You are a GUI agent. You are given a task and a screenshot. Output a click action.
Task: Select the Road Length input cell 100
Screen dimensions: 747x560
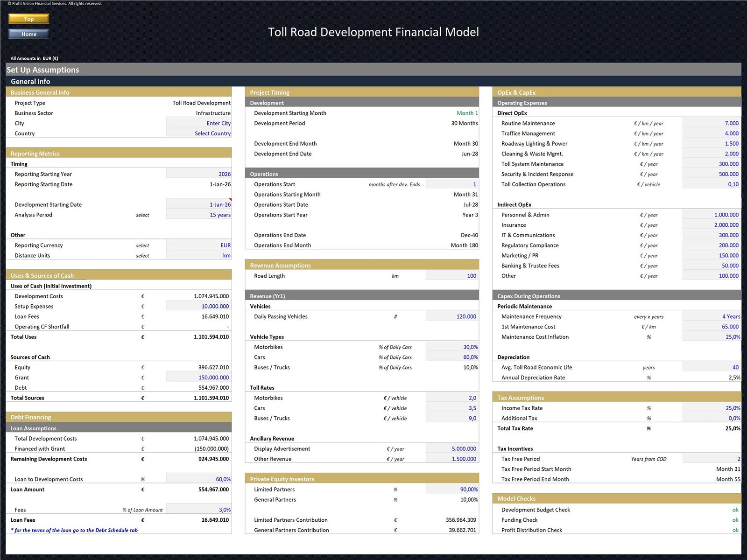click(451, 276)
